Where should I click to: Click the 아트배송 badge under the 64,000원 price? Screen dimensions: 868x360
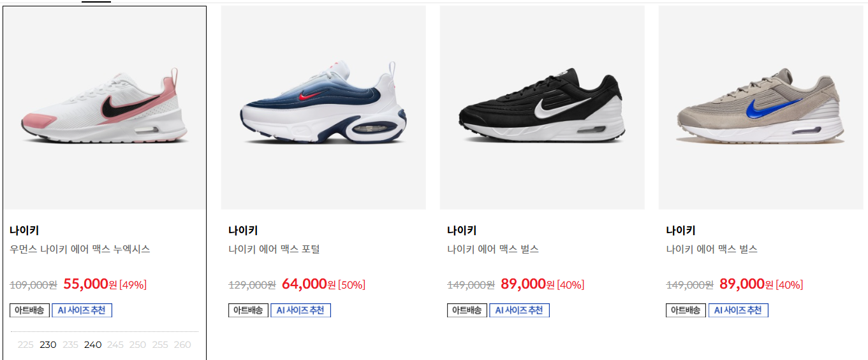[248, 310]
